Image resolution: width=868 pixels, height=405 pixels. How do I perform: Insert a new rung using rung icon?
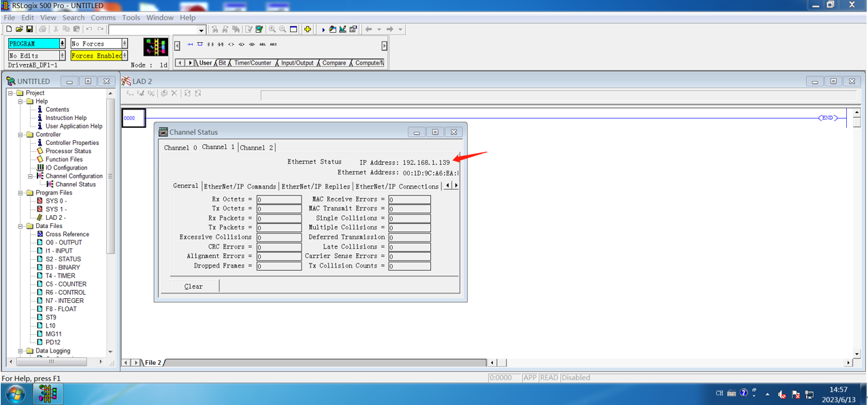(190, 44)
